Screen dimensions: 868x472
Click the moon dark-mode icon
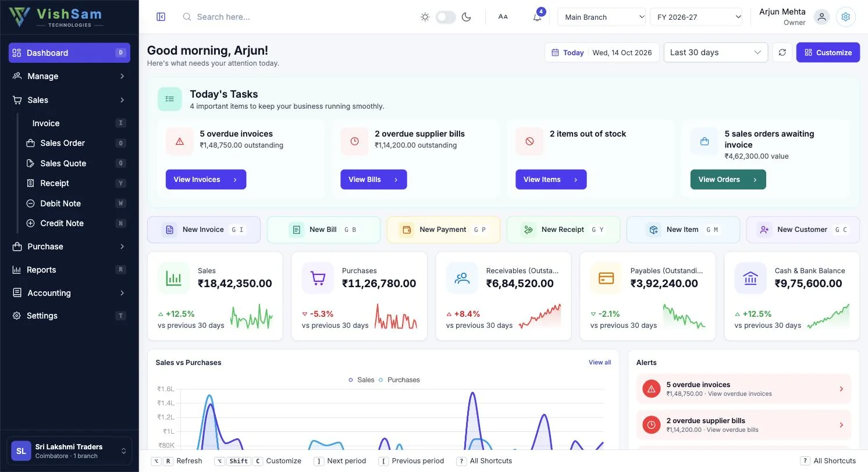coord(466,17)
